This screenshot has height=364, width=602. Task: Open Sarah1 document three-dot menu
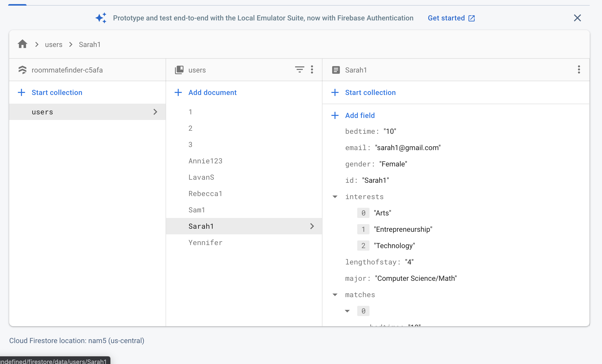(579, 70)
